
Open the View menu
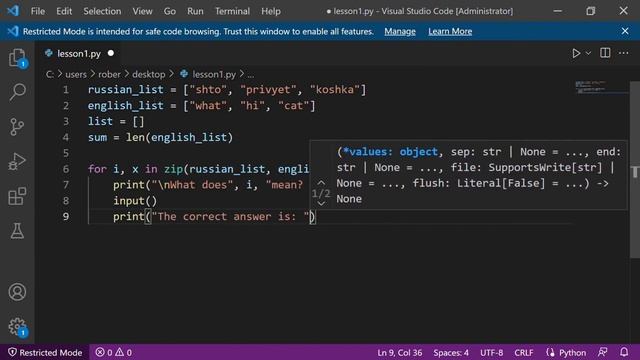[x=142, y=11]
